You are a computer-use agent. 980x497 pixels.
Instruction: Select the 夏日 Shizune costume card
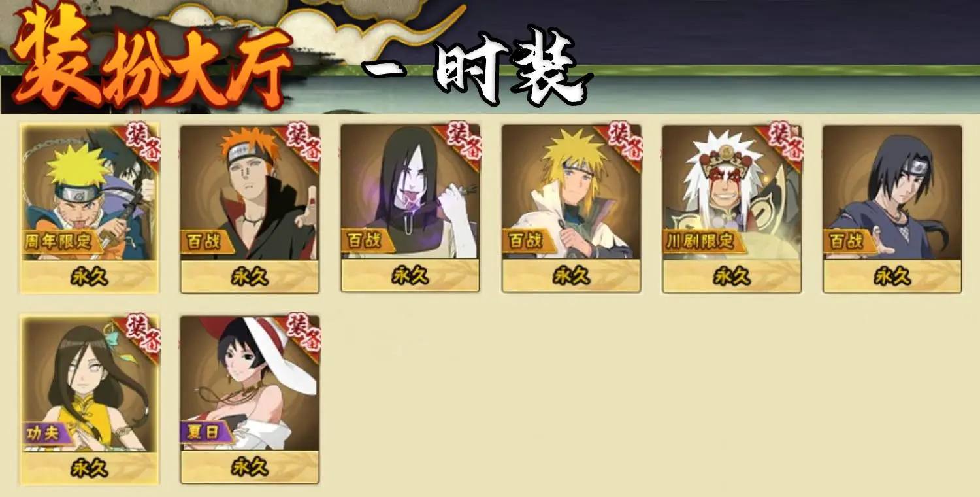(250, 400)
